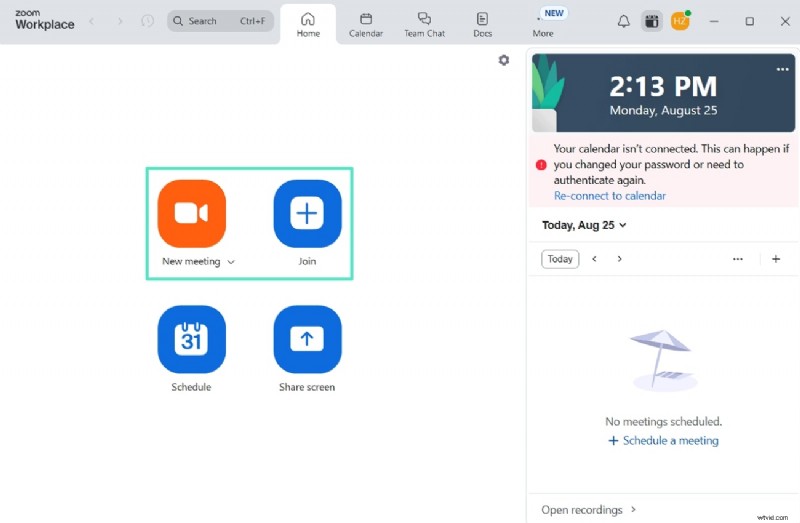The height and width of the screenshot is (523, 800).
Task: Open the profile avatar in the top right
Action: 680,21
